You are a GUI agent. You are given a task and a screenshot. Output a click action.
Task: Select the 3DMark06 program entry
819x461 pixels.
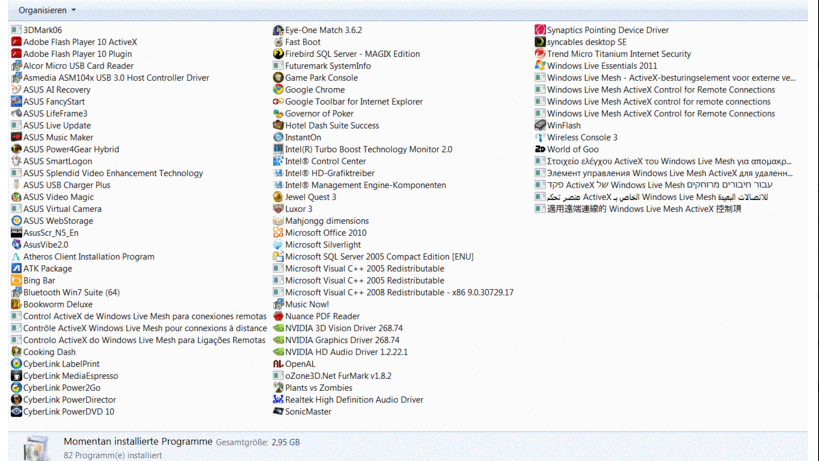pyautogui.click(x=42, y=30)
